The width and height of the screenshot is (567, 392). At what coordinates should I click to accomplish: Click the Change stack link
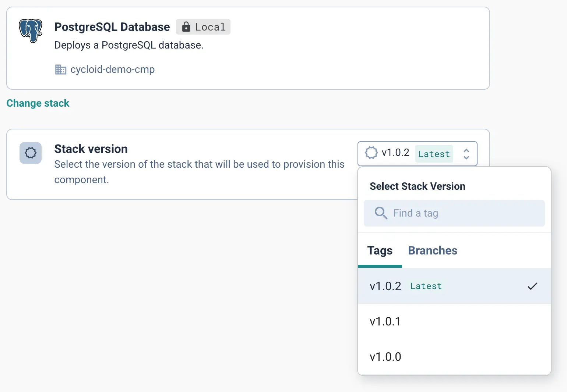click(x=38, y=103)
